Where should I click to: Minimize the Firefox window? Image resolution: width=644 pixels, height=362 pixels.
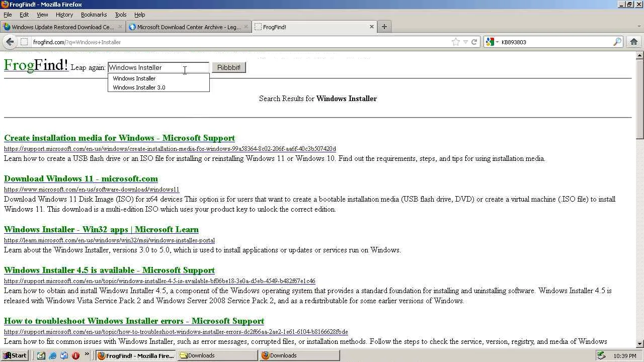[x=621, y=5]
